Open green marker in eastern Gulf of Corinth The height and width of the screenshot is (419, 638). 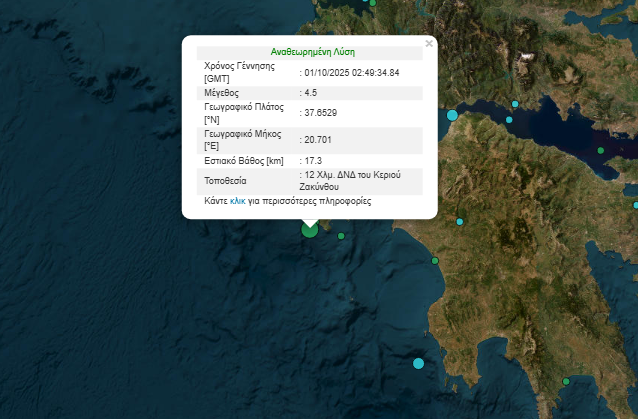(601, 151)
